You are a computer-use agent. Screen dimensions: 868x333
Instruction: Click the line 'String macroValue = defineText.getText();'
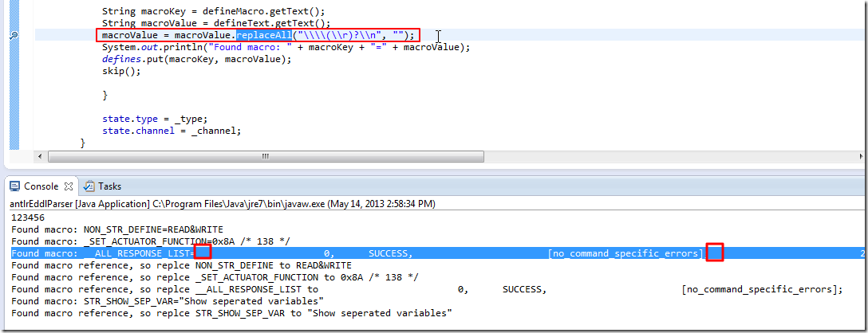(216, 23)
